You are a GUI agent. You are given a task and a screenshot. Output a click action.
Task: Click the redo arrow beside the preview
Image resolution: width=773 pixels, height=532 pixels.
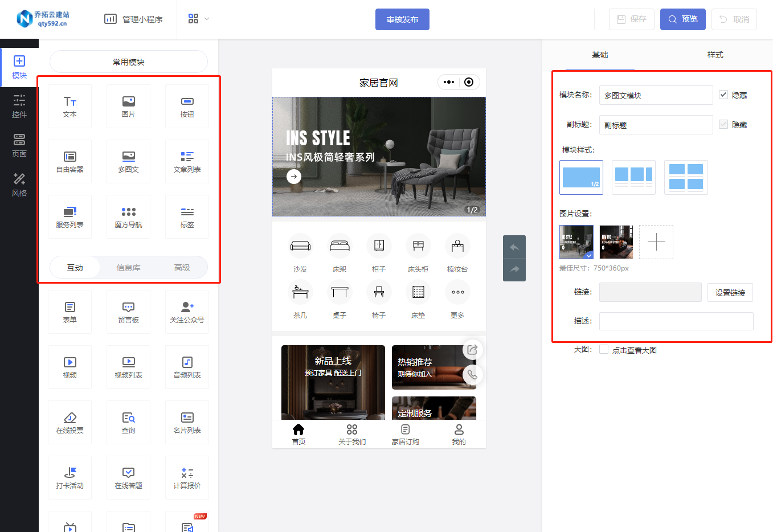[x=514, y=269]
